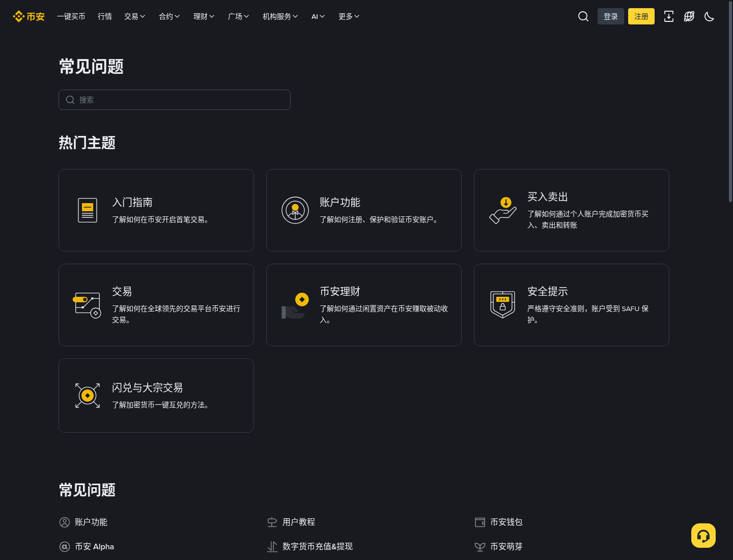
Task: Open 一键买币 in the top navigation
Action: click(x=71, y=16)
